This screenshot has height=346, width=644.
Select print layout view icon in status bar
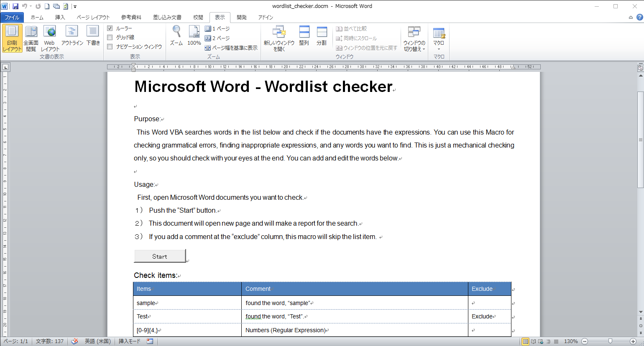526,341
